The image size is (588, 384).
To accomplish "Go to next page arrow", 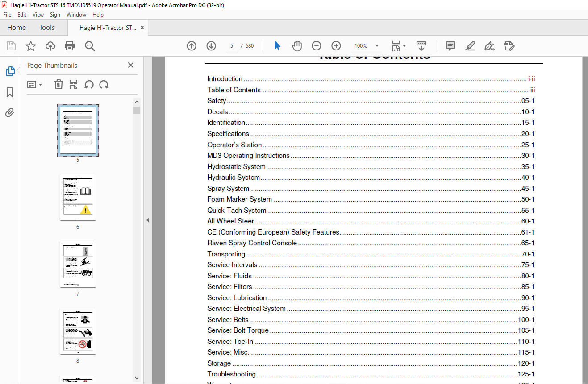I will (x=211, y=46).
